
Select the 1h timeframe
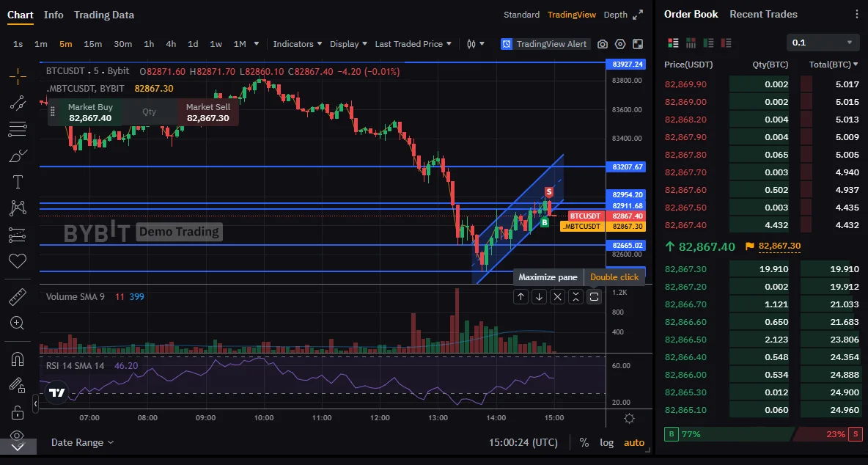point(149,44)
